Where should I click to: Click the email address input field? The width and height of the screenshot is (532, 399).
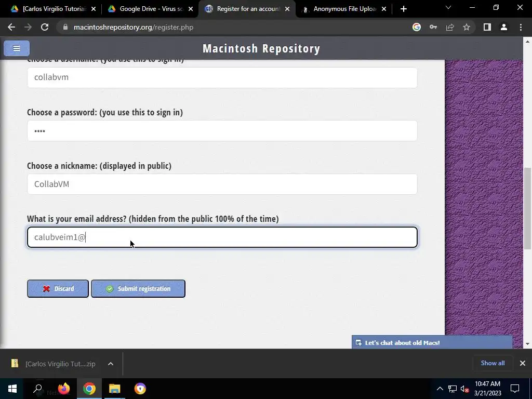(222, 237)
